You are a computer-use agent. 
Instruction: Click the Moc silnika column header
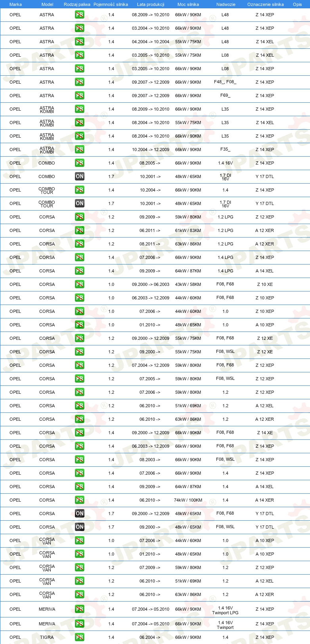pyautogui.click(x=188, y=4)
